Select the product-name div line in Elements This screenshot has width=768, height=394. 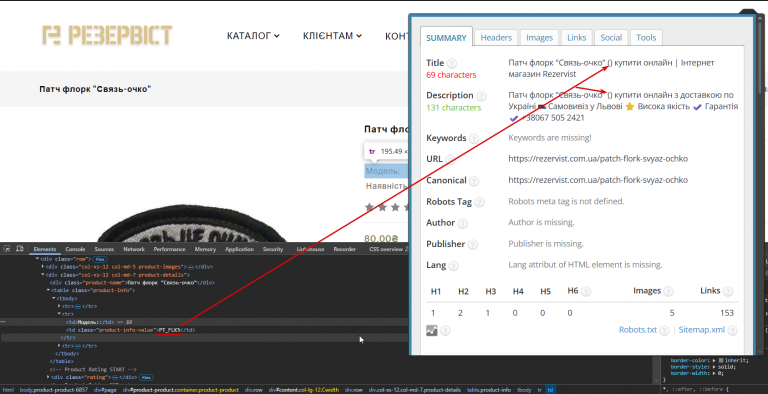coord(132,283)
